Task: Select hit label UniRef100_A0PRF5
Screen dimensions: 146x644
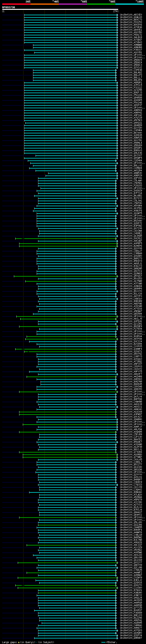Action: tap(131, 243)
